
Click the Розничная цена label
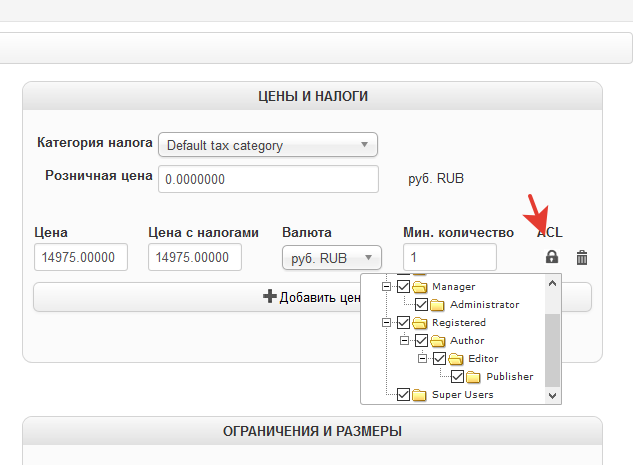pyautogui.click(x=99, y=176)
